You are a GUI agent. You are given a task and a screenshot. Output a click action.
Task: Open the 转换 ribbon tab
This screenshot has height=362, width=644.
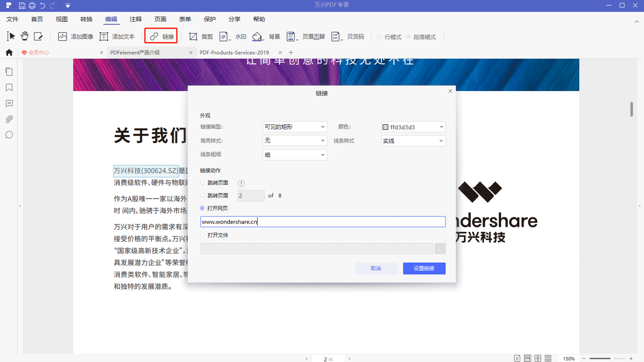[86, 19]
